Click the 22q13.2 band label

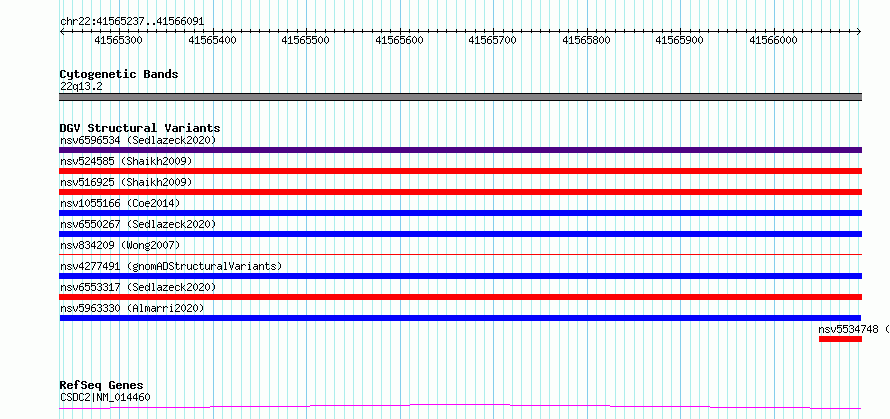click(x=81, y=86)
